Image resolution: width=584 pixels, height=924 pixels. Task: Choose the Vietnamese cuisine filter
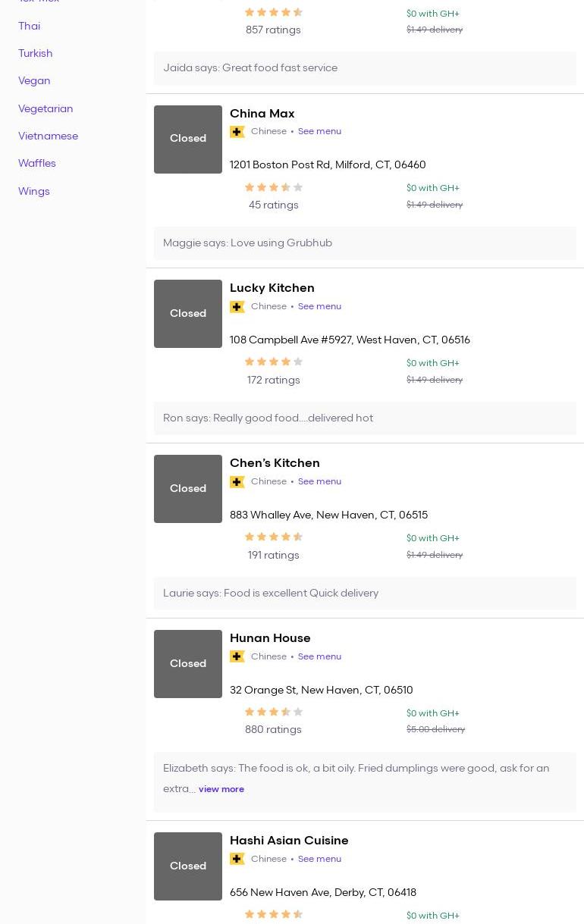tap(48, 136)
